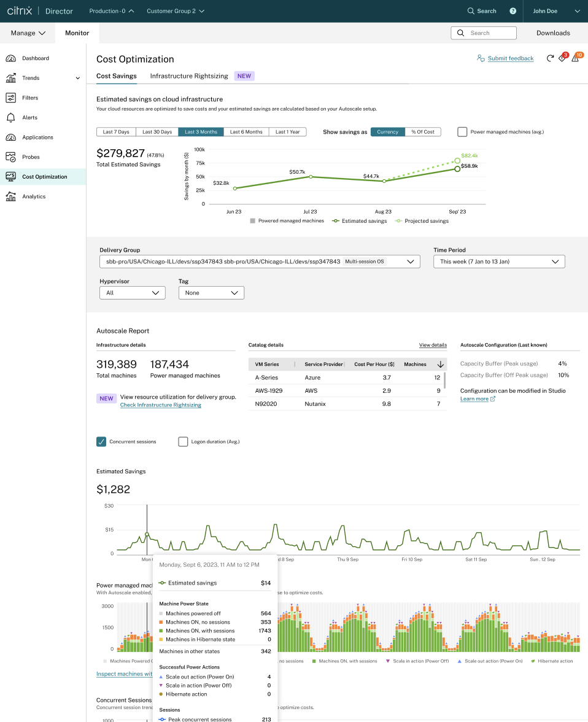Viewport: 588px width, 722px height.
Task: Expand the Delivery Group dropdown
Action: tap(260, 262)
